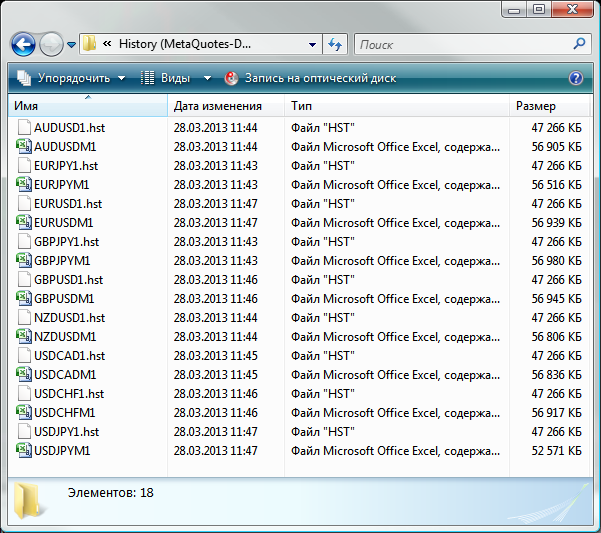Select the AUDUSD1.hst file icon
This screenshot has height=533, width=601.
click(25, 127)
